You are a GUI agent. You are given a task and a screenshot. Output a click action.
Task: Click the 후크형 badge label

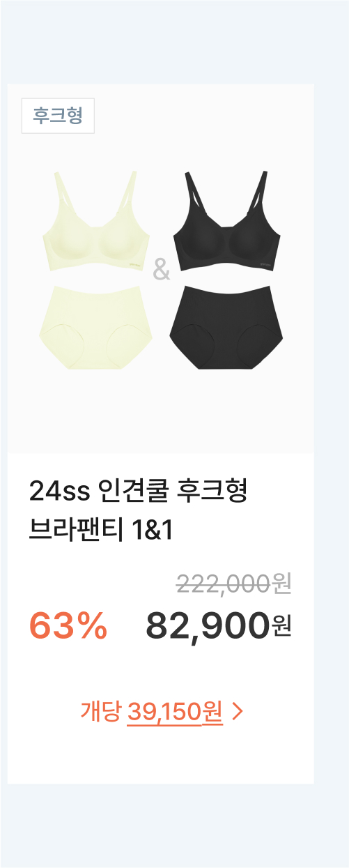(x=58, y=116)
